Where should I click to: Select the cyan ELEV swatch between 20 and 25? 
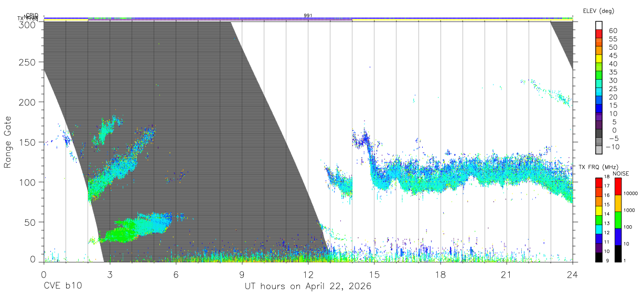(x=599, y=92)
